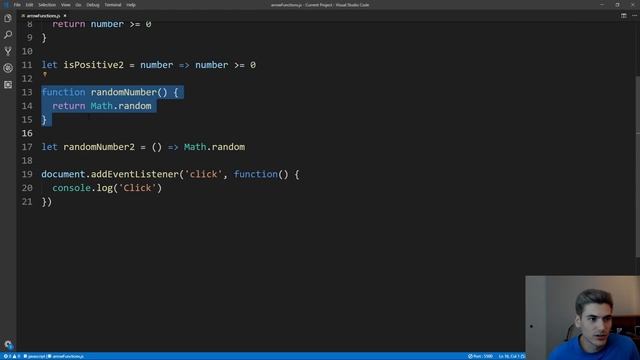The width and height of the screenshot is (640, 360).
Task: Open the Selection menu
Action: coord(47,5)
